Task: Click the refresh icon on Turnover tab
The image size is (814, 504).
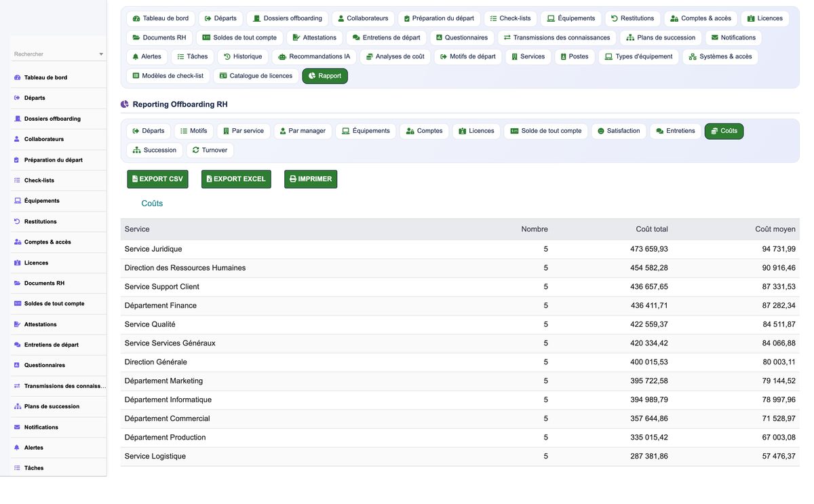Action: pyautogui.click(x=196, y=150)
